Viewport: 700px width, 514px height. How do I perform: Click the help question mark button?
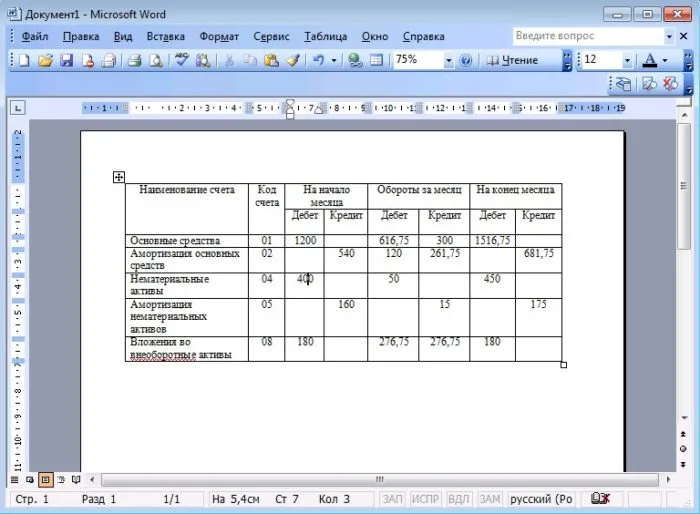[x=465, y=60]
